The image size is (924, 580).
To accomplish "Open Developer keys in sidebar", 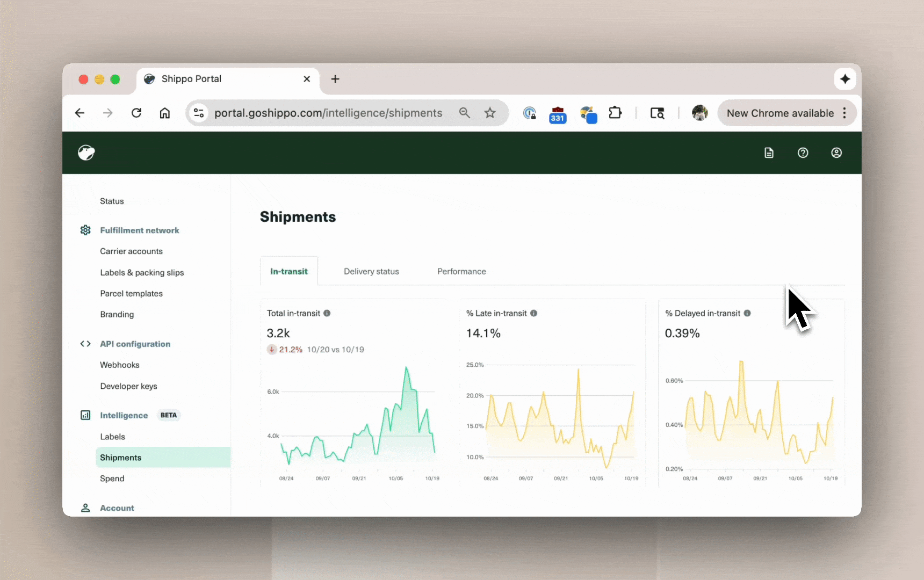I will click(128, 386).
